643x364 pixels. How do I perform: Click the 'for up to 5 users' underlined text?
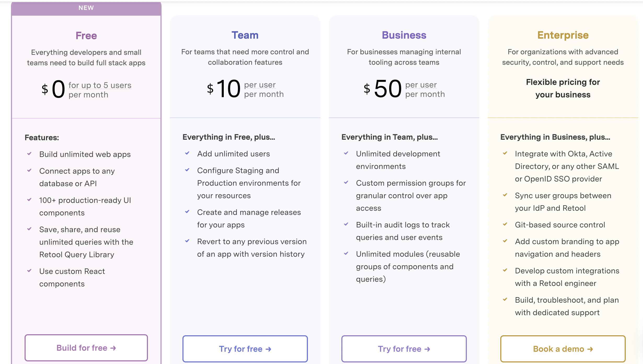100,85
